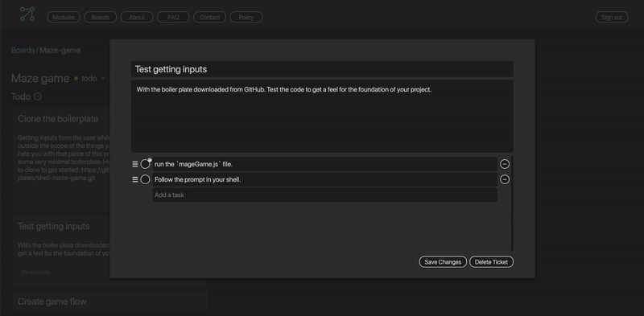Click the plus icon next to the Todo column

click(37, 96)
